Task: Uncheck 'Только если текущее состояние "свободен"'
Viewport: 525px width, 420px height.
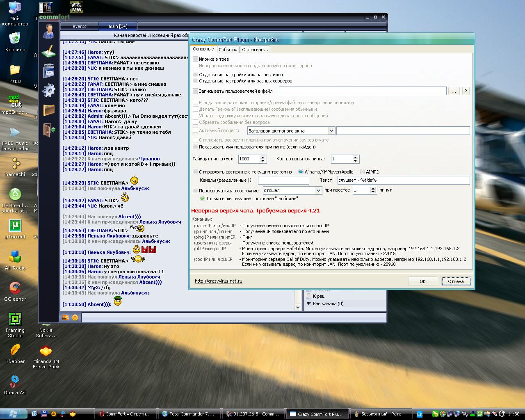Action: click(202, 199)
